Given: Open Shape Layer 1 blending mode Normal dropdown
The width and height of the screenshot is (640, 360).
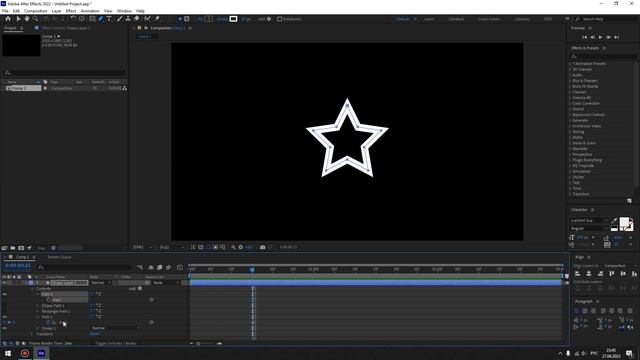Looking at the screenshot, I should [x=100, y=282].
